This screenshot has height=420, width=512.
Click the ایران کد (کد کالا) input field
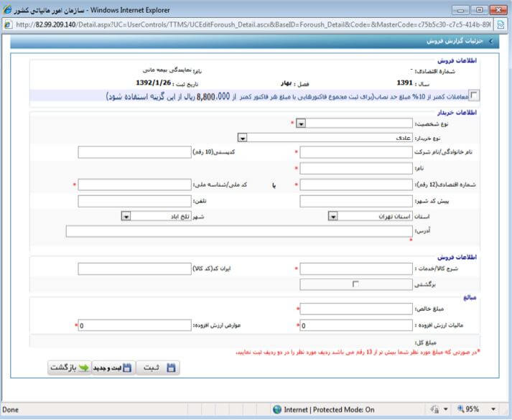(x=134, y=269)
